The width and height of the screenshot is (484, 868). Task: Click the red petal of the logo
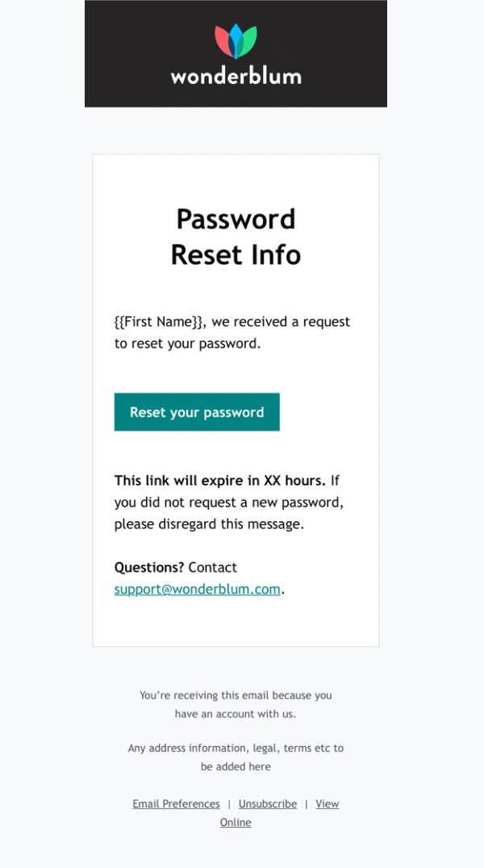click(223, 42)
